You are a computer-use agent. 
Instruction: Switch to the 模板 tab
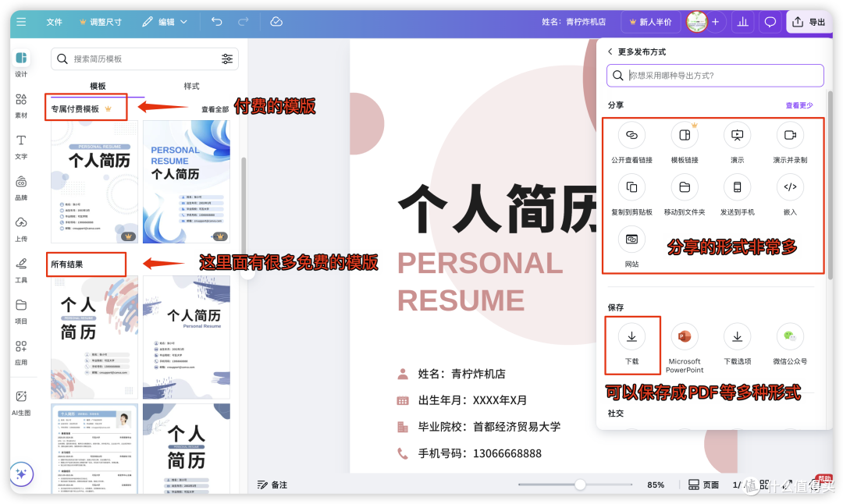[x=98, y=86]
